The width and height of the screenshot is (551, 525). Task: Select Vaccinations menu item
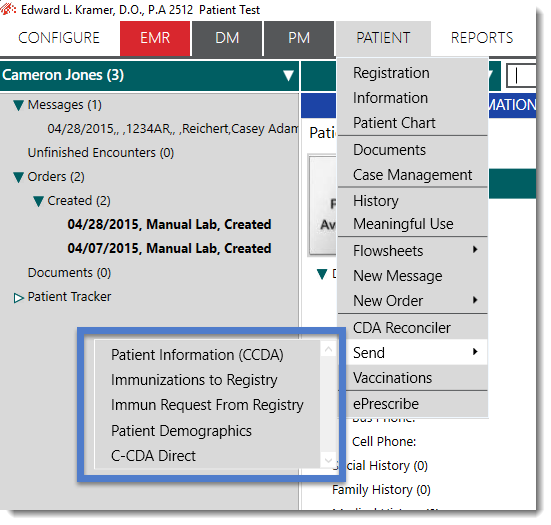(x=413, y=378)
